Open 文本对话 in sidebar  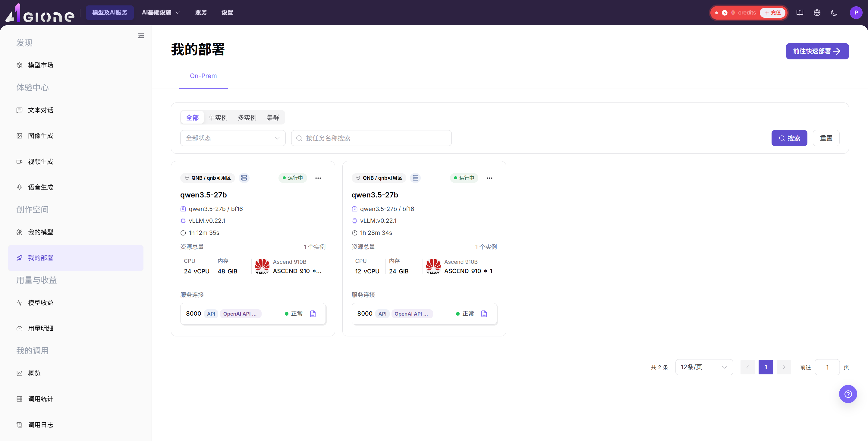pyautogui.click(x=76, y=110)
